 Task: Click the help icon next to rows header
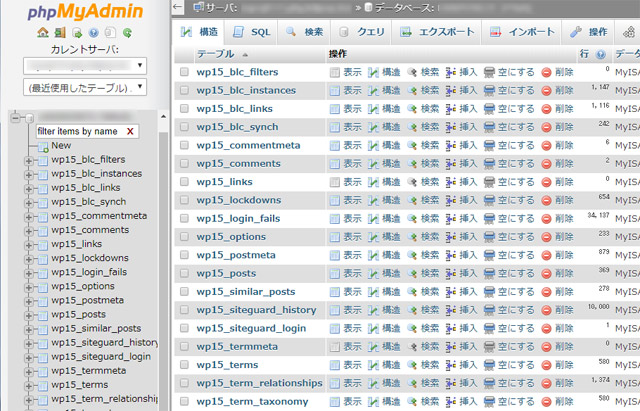click(x=600, y=54)
